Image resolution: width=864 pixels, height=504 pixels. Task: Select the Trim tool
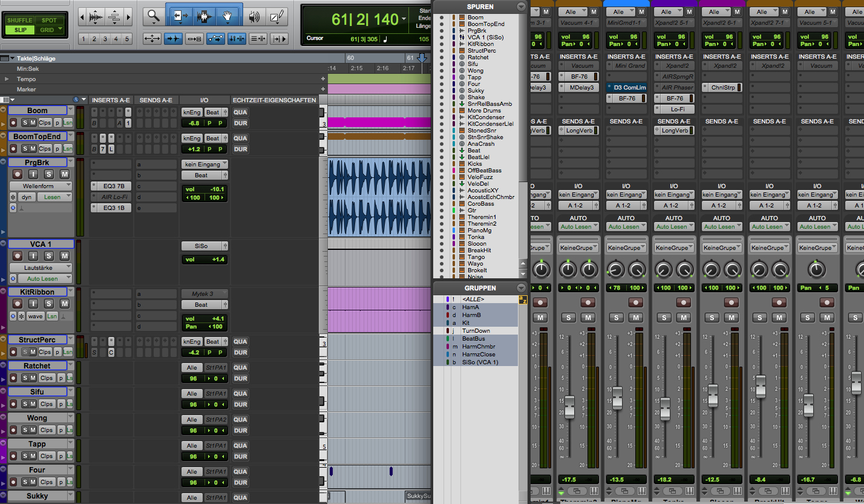180,16
